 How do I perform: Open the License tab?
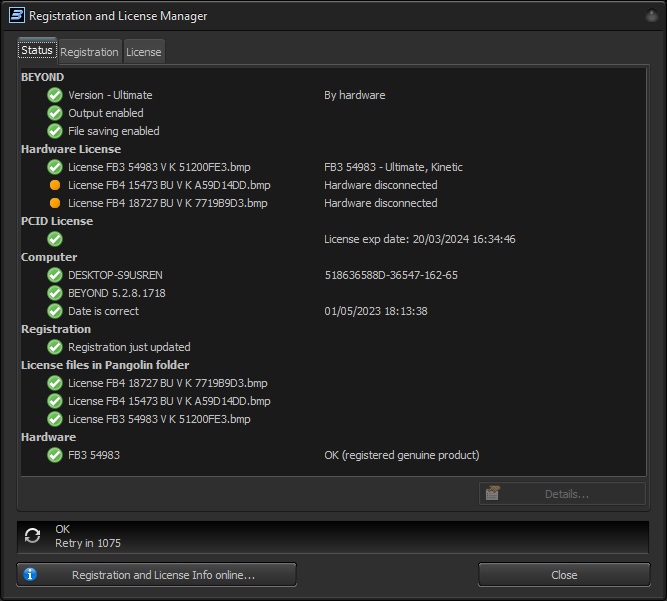143,52
